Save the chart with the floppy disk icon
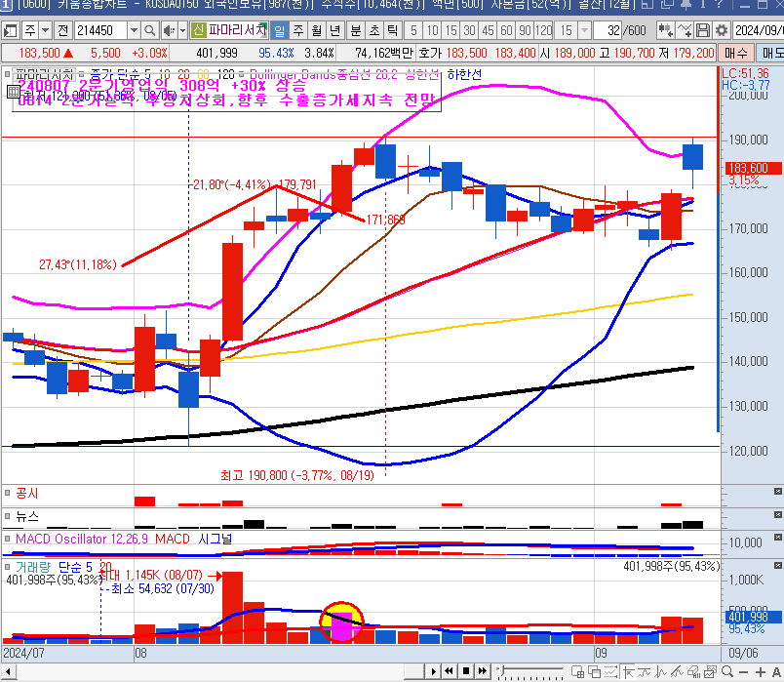The height and width of the screenshot is (682, 784). click(703, 30)
